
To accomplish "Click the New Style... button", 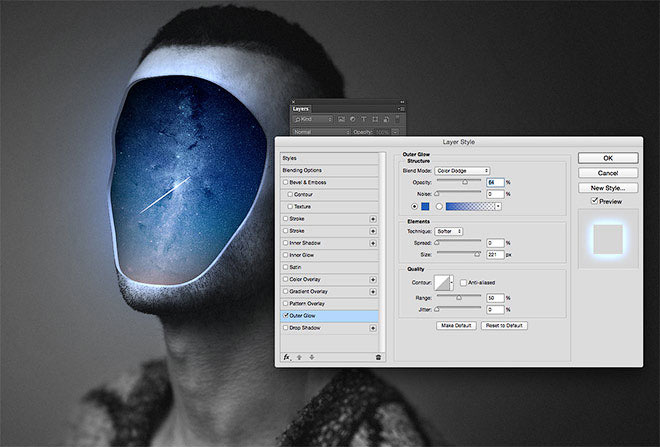I will (x=608, y=188).
